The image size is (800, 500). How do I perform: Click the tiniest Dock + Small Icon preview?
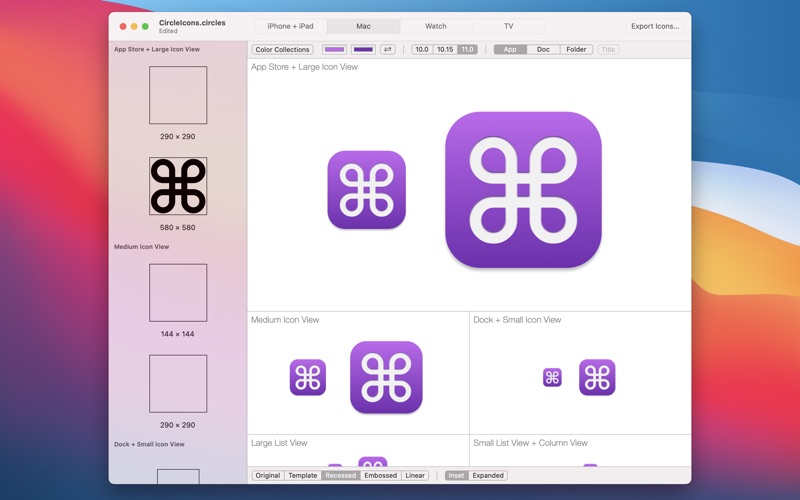pos(552,377)
